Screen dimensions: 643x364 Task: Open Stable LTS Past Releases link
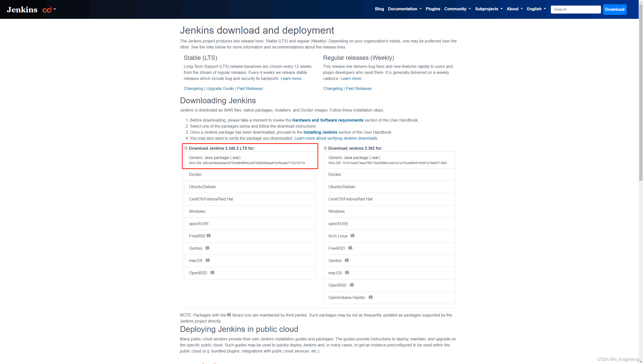pos(250,89)
